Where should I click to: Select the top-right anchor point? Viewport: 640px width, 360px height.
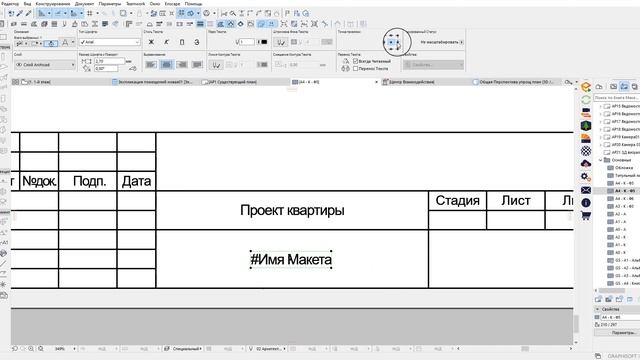398,36
